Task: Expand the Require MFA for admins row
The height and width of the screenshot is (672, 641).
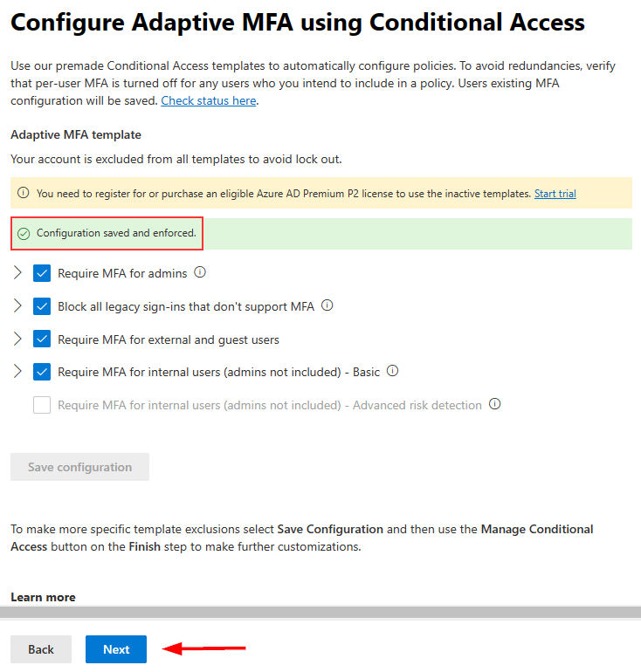Action: tap(18, 273)
